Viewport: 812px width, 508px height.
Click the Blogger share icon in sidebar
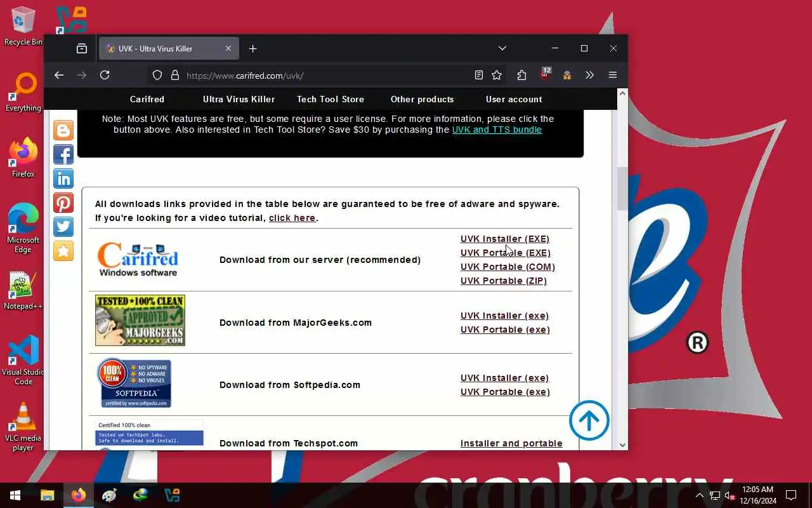[x=63, y=130]
